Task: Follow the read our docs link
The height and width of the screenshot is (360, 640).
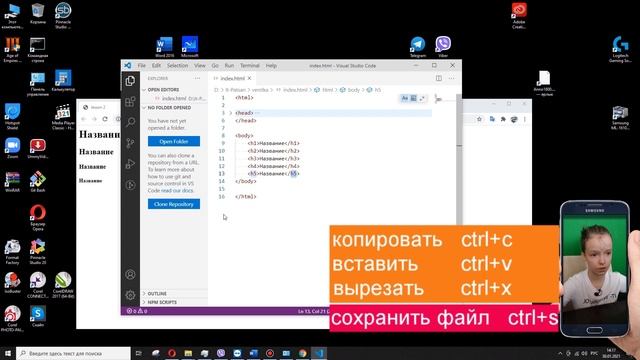Action: (x=177, y=191)
